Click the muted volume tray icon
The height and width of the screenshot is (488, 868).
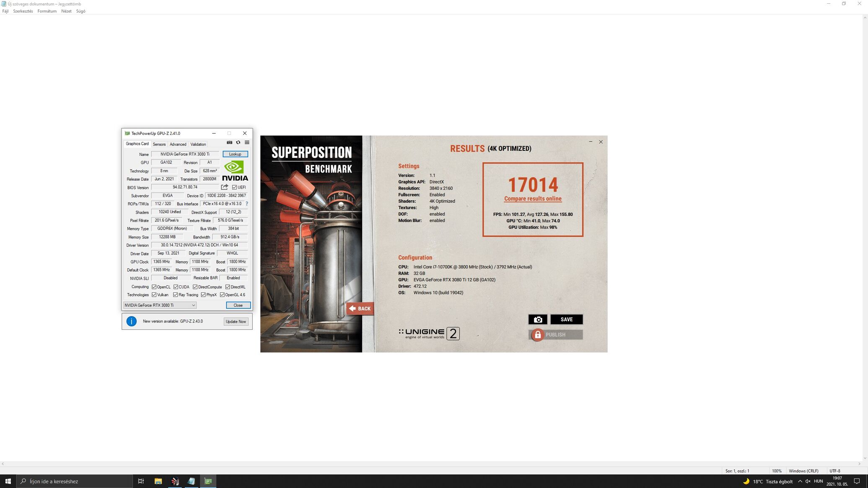coord(808,481)
